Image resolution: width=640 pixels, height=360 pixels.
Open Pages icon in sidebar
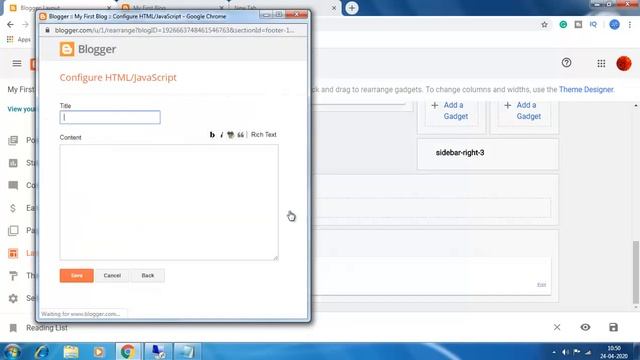(x=13, y=231)
